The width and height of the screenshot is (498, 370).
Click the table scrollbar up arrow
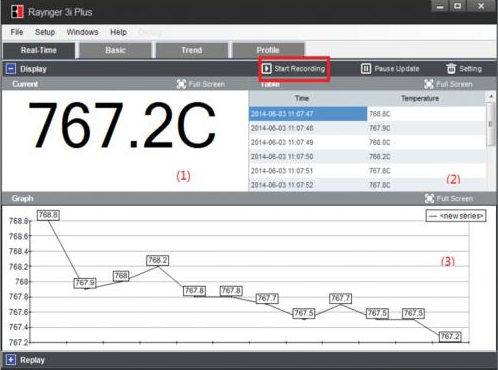(x=491, y=97)
